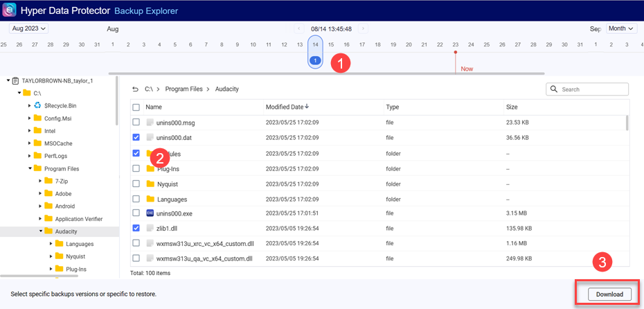Open the Month view dropdown
This screenshot has height=309, width=644.
click(620, 28)
